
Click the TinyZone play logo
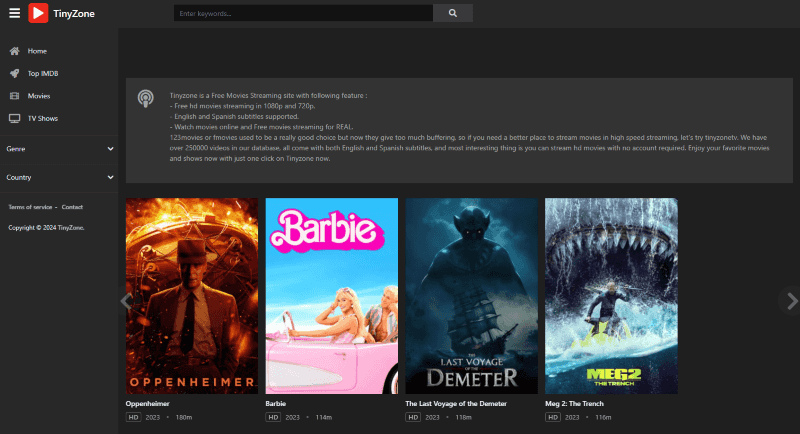point(37,13)
